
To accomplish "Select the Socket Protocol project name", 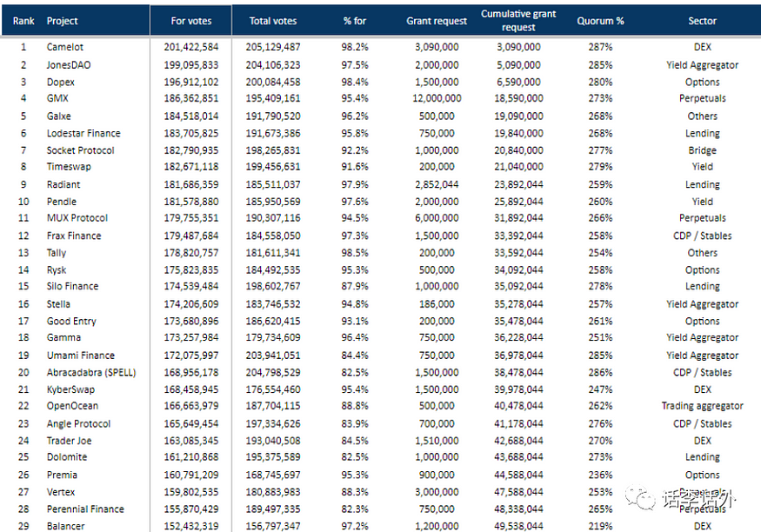I will (x=81, y=150).
